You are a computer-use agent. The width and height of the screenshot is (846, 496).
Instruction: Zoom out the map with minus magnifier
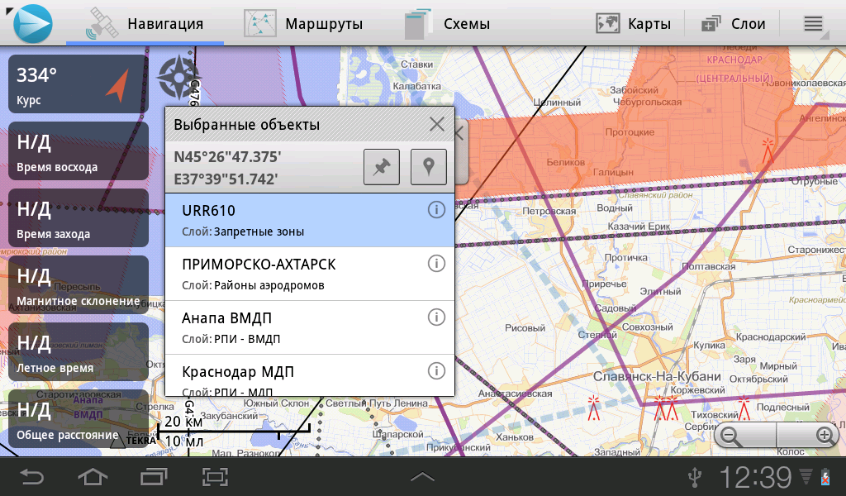tap(731, 436)
